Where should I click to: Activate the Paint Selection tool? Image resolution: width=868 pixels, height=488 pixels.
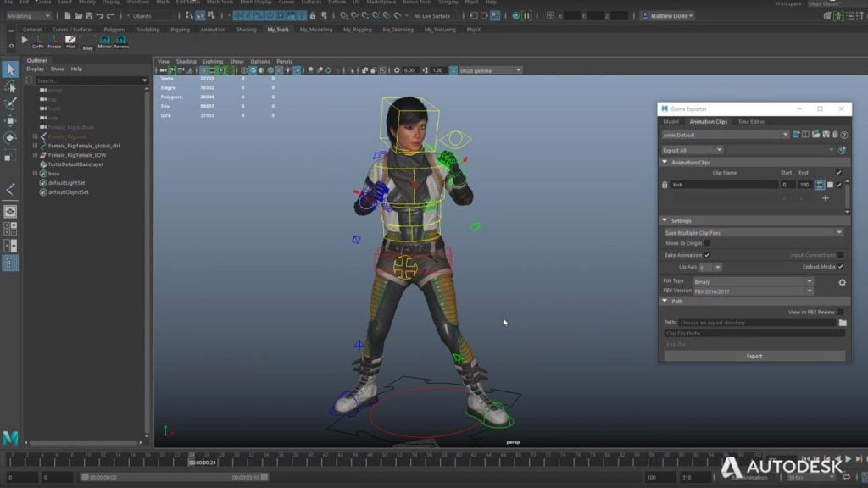(10, 104)
